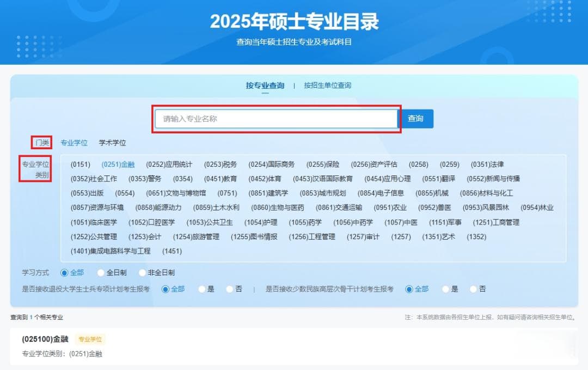
Task: Choose category (0854)电子信息
Action: tap(381, 193)
